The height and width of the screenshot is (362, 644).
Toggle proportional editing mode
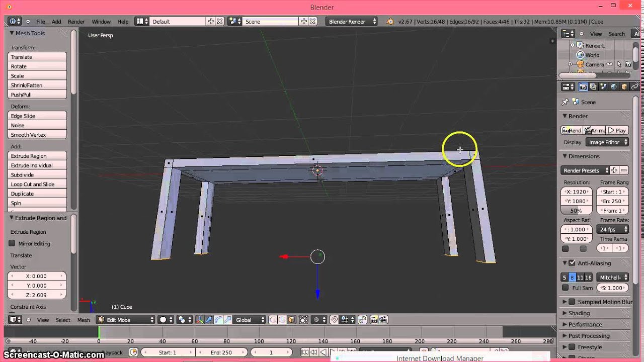(318, 320)
